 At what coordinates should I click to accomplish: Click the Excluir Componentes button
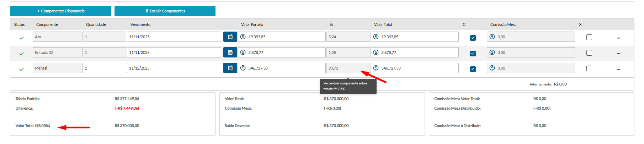coord(165,11)
